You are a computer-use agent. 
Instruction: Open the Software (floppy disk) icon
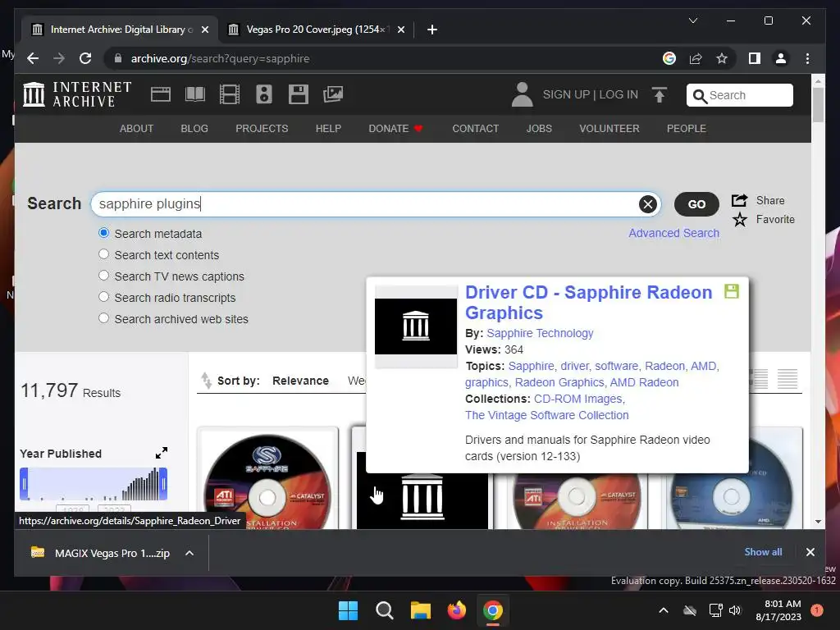(x=299, y=95)
